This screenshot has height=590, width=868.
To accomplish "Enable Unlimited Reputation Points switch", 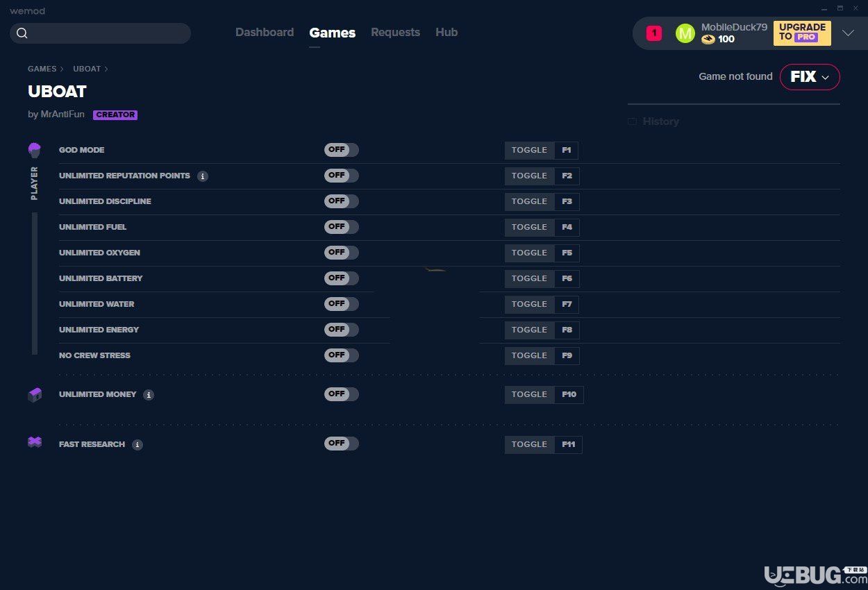I will coord(342,176).
